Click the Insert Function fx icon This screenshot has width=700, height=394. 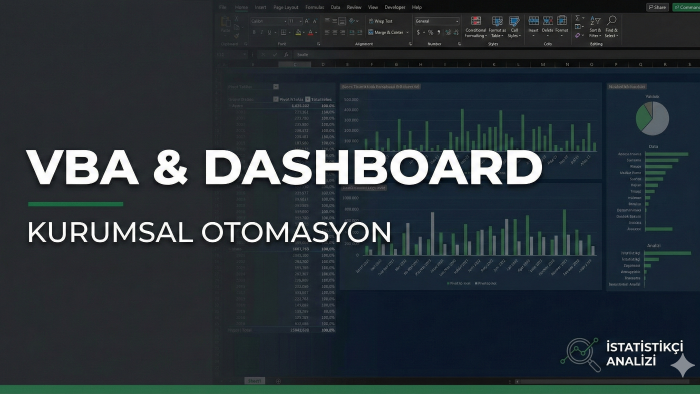point(286,54)
